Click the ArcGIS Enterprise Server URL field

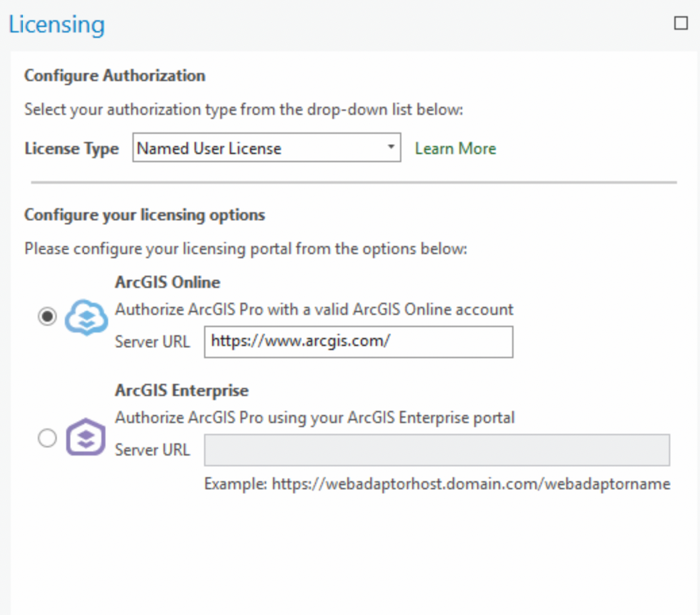point(437,450)
